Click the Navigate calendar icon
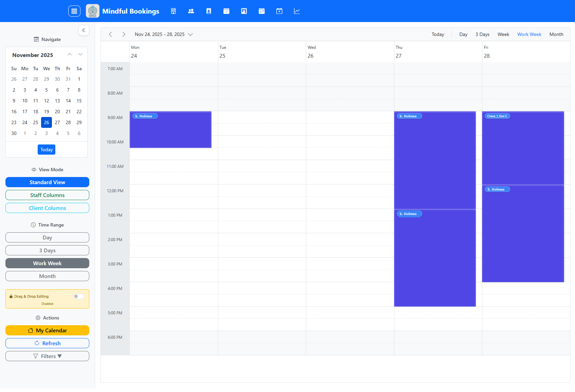This screenshot has width=575, height=392. click(x=36, y=39)
